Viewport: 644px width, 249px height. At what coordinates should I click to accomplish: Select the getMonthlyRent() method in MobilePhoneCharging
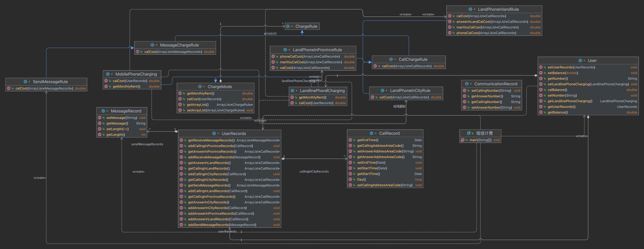(126, 87)
